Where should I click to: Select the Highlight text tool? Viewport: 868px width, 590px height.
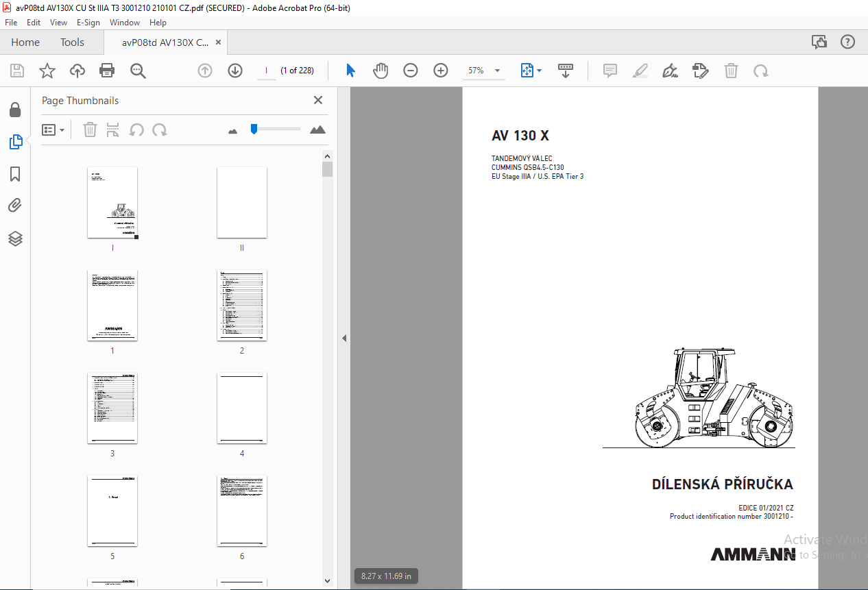pos(640,71)
